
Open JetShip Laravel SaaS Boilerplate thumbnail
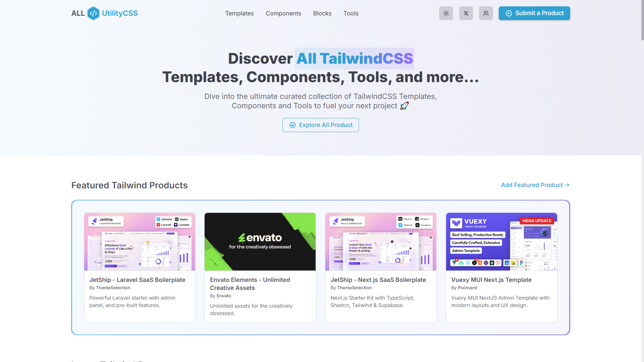(x=140, y=242)
